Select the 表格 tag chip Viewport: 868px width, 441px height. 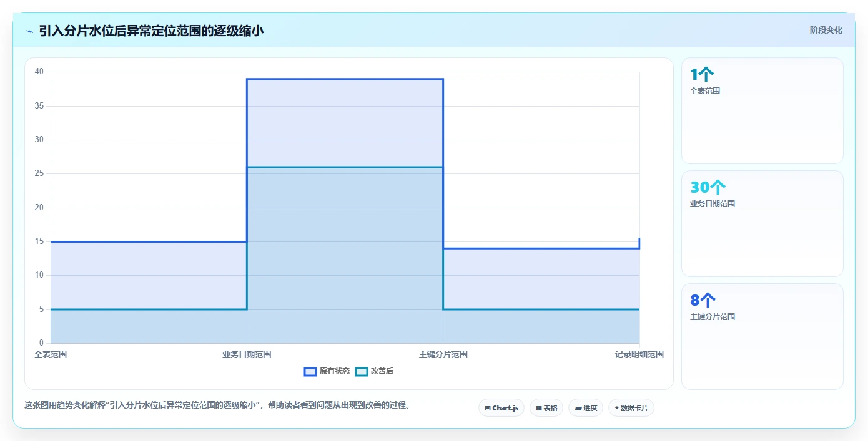(546, 408)
